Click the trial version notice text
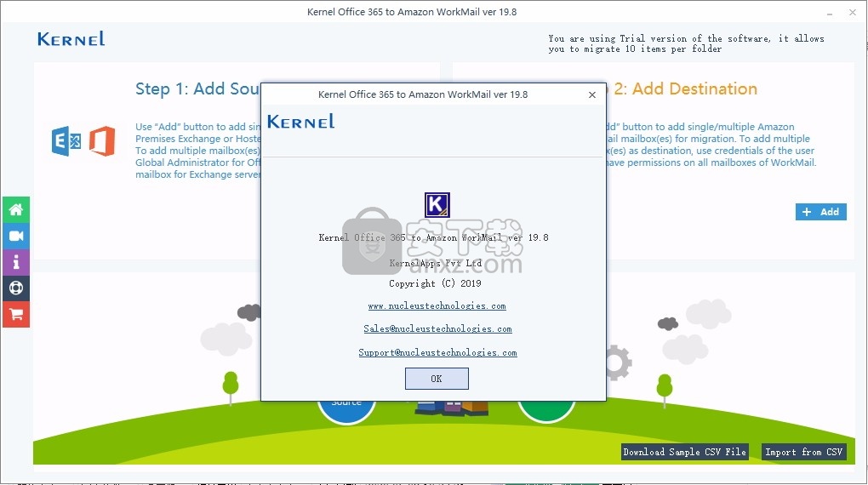The image size is (868, 485). 686,43
